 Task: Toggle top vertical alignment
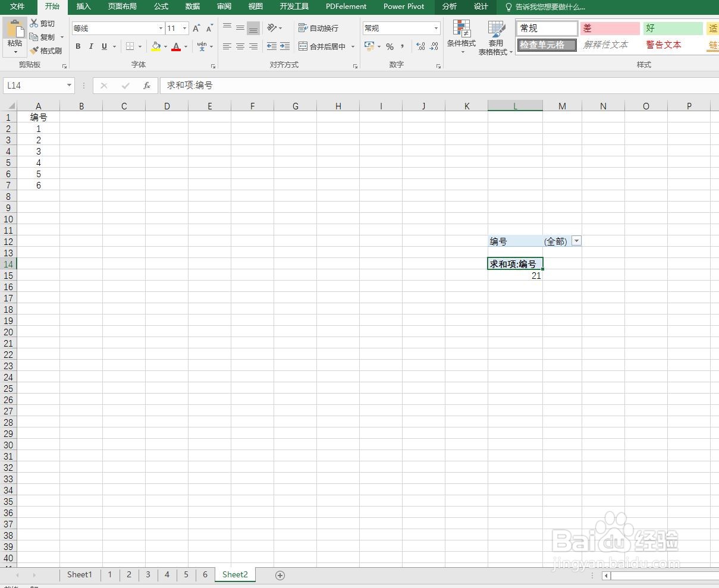(x=227, y=28)
